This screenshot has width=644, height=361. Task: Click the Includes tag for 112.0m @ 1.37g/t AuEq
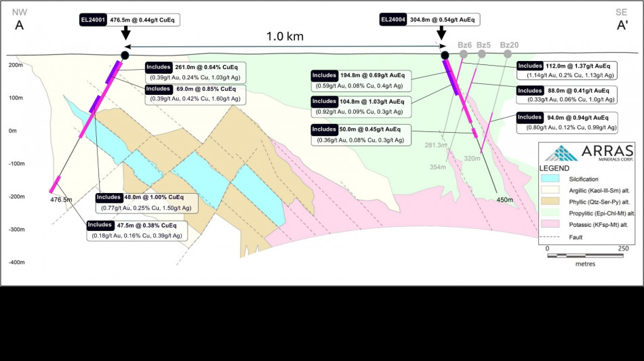coord(529,66)
